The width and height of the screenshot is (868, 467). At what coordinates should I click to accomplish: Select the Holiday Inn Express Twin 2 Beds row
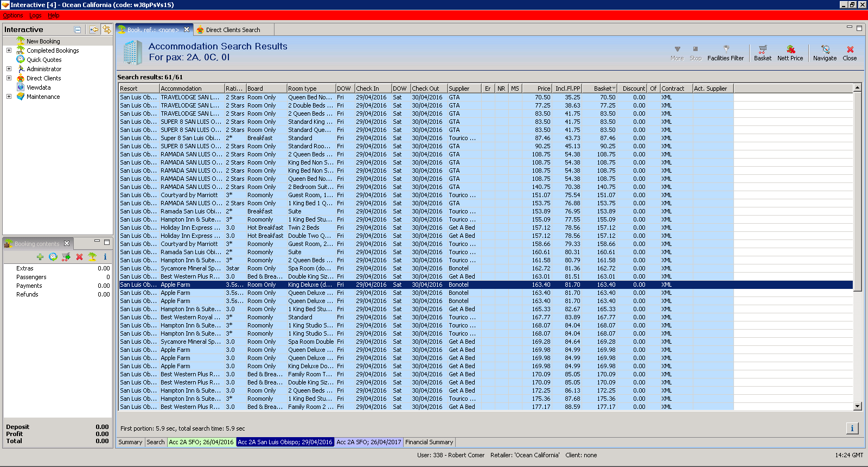click(486, 228)
